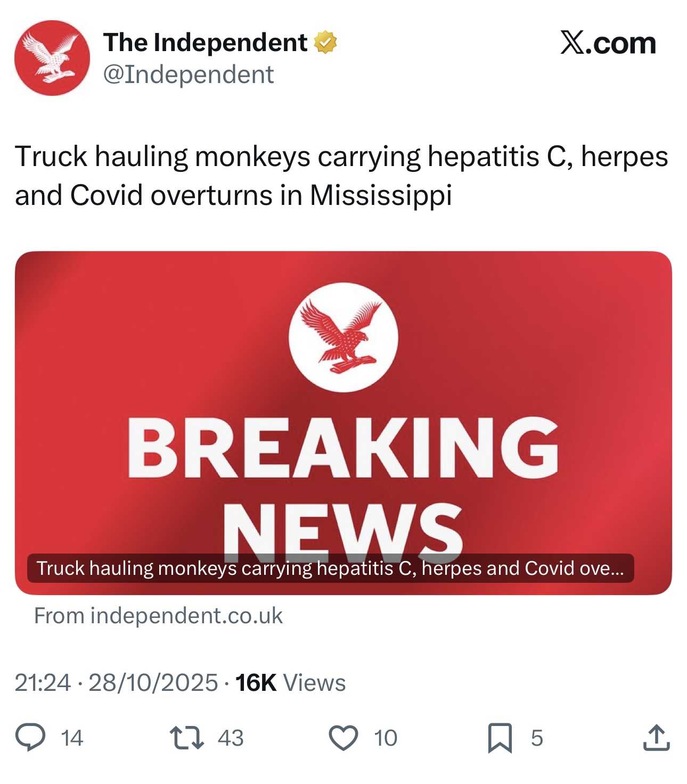Click the gold verified badge
This screenshot has height=784, width=687.
(x=326, y=43)
